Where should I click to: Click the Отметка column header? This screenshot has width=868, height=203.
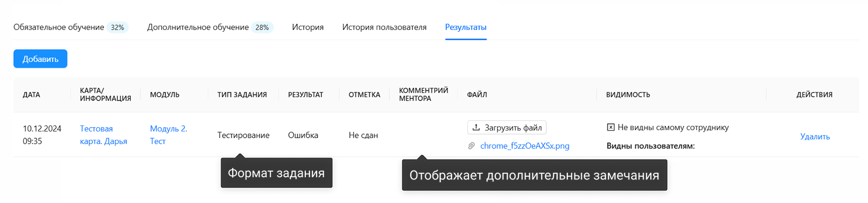(x=364, y=95)
